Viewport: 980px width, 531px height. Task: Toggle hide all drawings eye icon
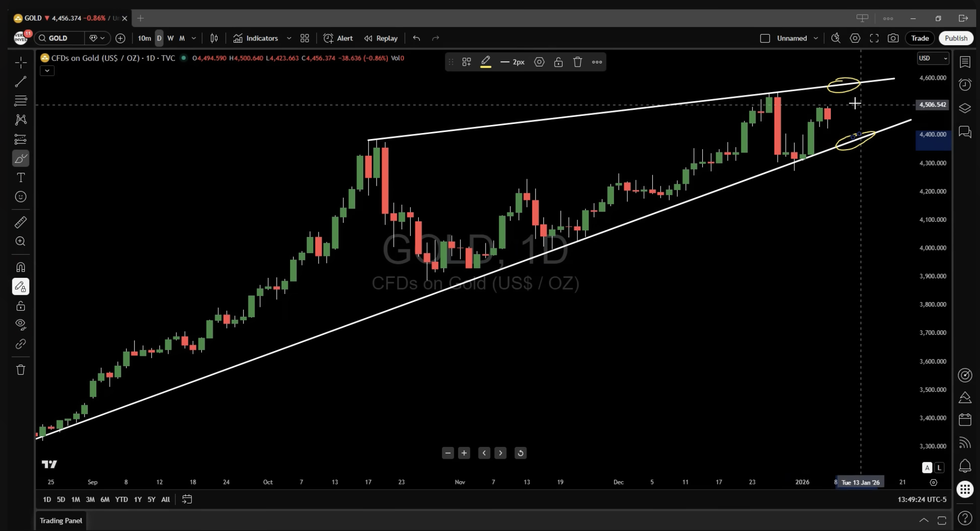[20, 324]
